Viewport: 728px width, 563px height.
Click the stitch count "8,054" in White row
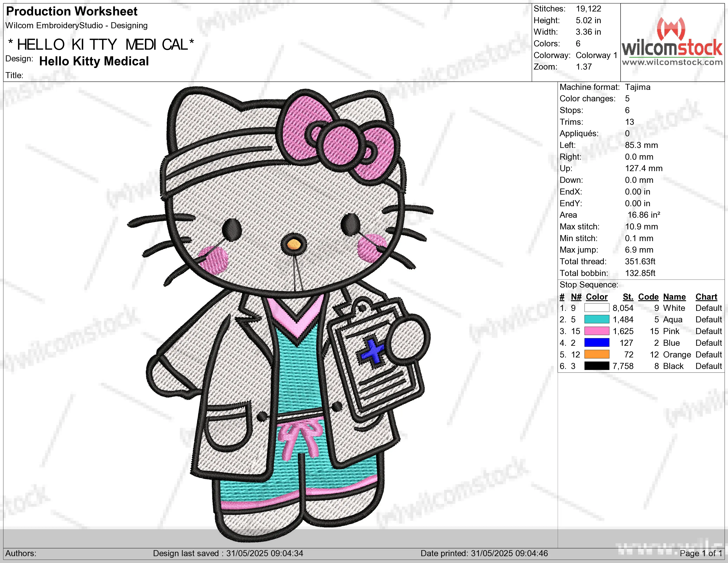pyautogui.click(x=623, y=308)
